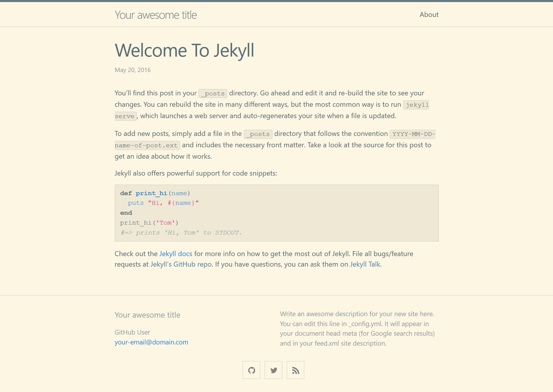This screenshot has height=392, width=553.
Task: Click the 'GitHub User' footer text
Action: [132, 332]
